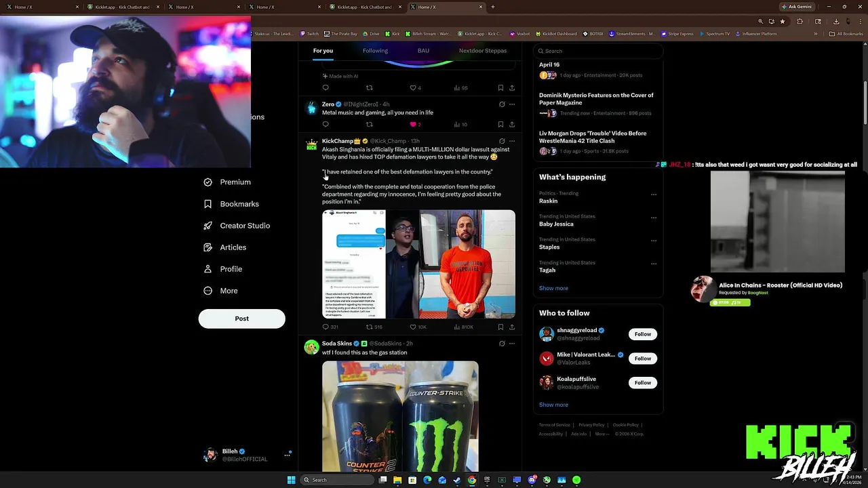868x488 pixels.
Task: Open Grok action on Zero's post
Action: tap(502, 104)
